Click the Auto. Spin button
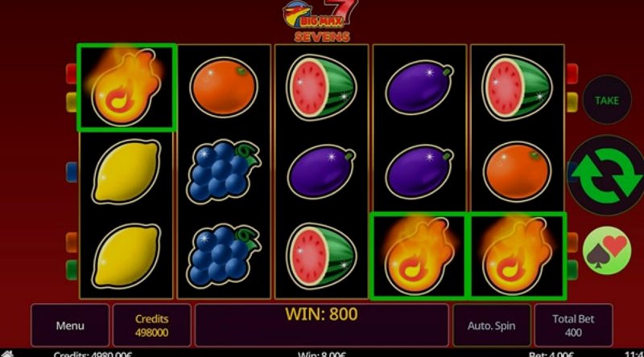Viewport: 644px width, 357px height. pyautogui.click(x=491, y=326)
